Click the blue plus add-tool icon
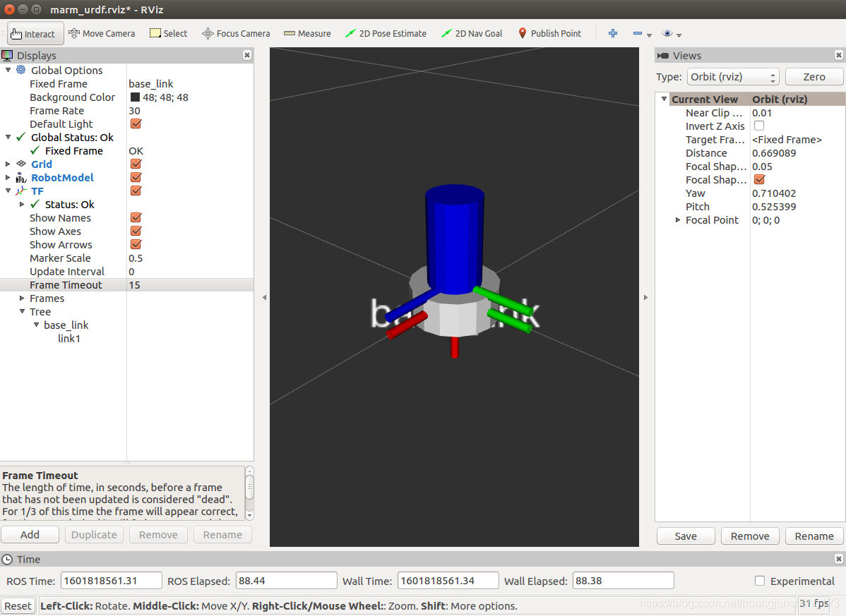The height and width of the screenshot is (616, 846). coord(613,33)
